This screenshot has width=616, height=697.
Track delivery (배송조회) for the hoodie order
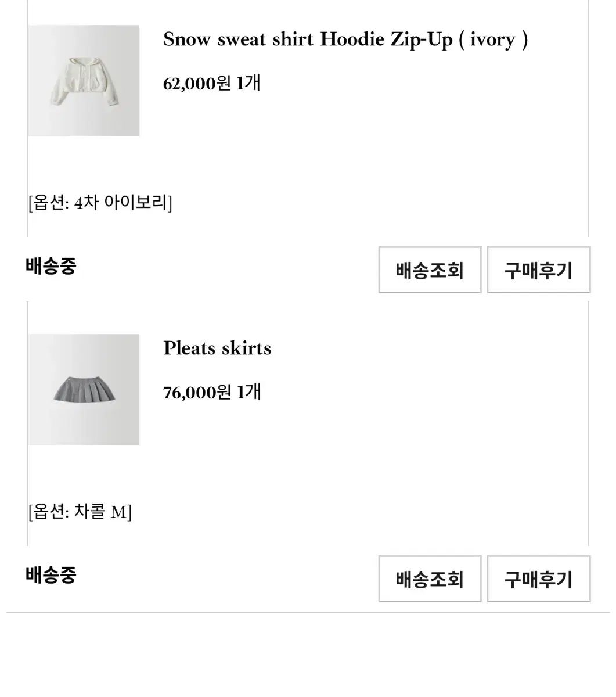(430, 270)
